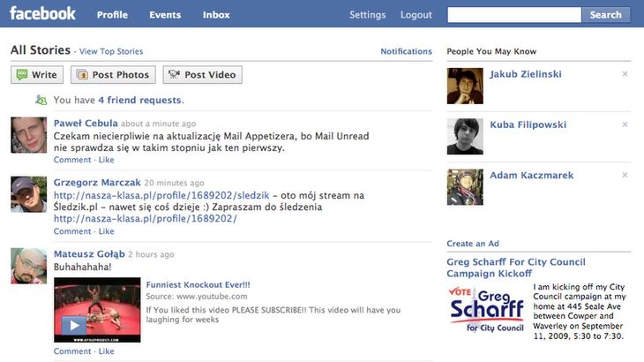644x362 pixels.
Task: Click the Post Photos button
Action: [113, 75]
